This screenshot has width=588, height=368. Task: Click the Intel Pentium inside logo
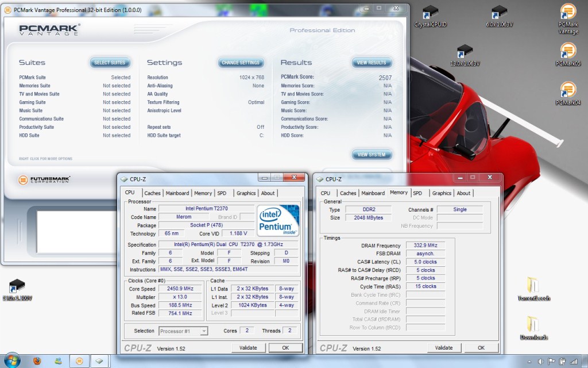pos(278,220)
